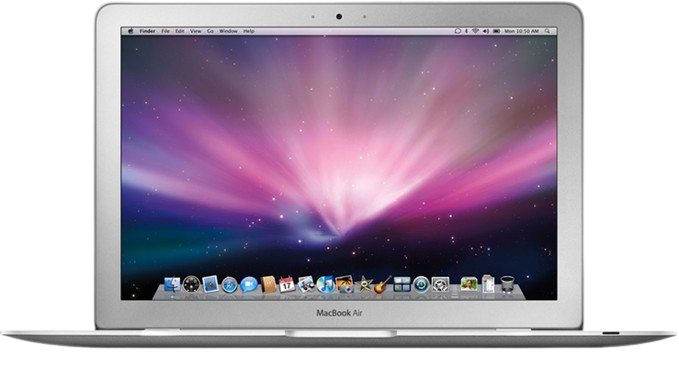
Task: Open iMovie star icon in the Dock
Action: 364,284
